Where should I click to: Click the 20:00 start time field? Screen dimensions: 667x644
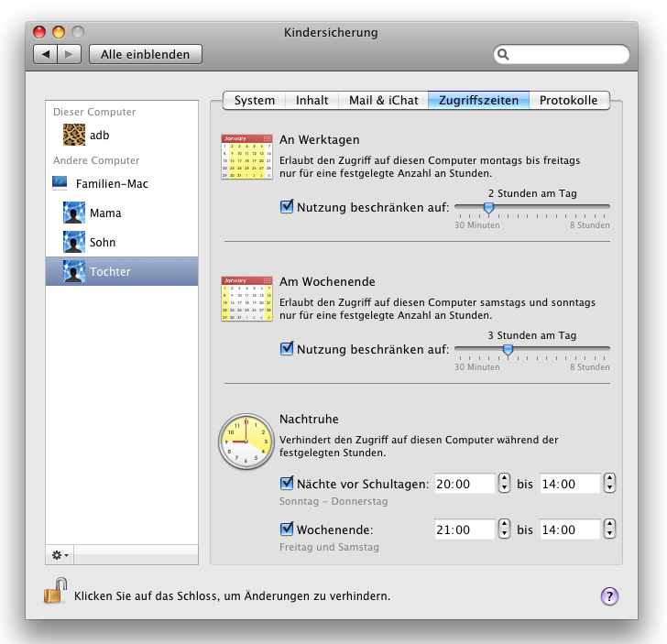[x=465, y=483]
